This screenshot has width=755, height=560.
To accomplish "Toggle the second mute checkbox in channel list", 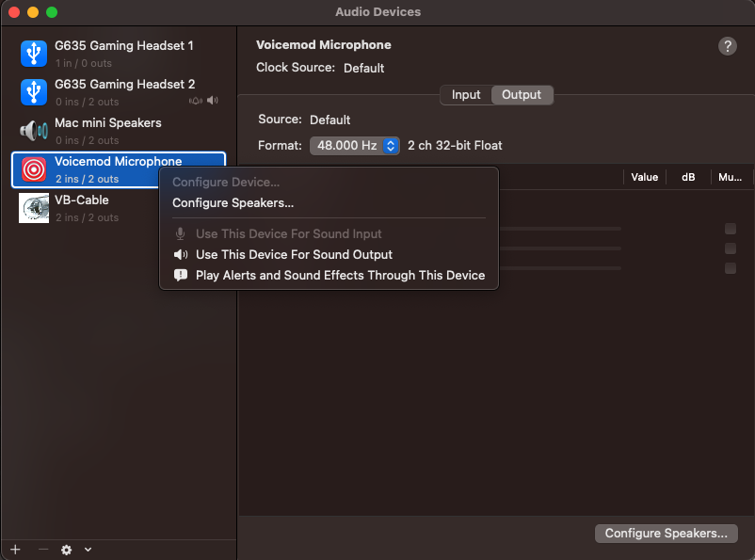I will [731, 248].
